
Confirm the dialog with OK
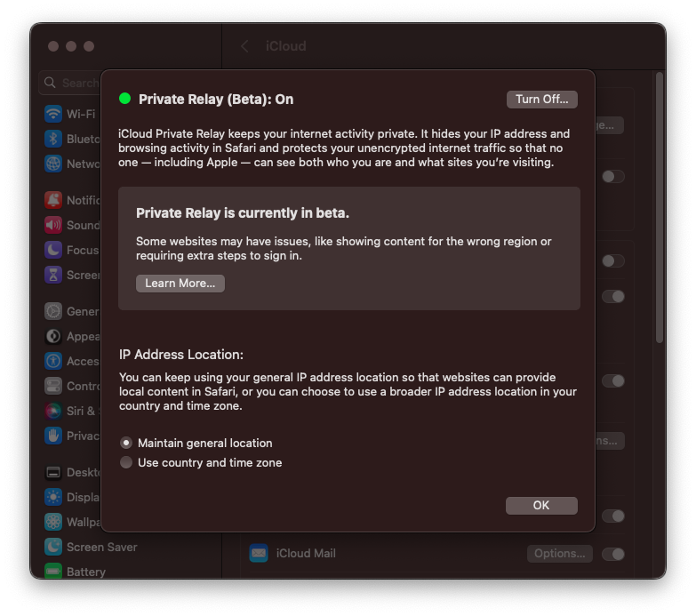[541, 506]
